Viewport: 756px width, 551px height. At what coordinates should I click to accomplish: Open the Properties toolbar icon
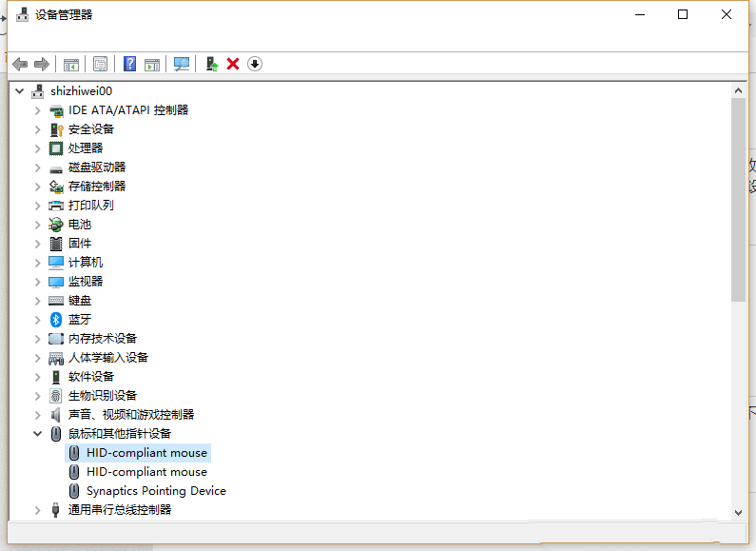(100, 64)
